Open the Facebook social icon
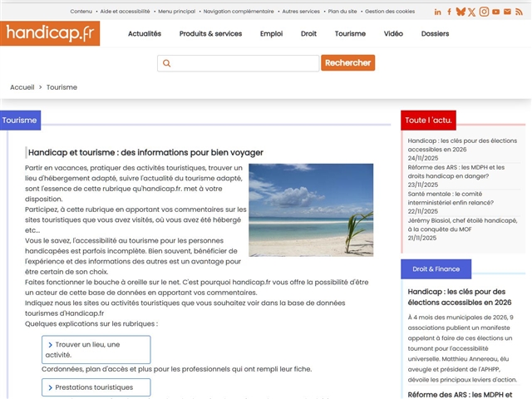The image size is (532, 399). [x=449, y=12]
